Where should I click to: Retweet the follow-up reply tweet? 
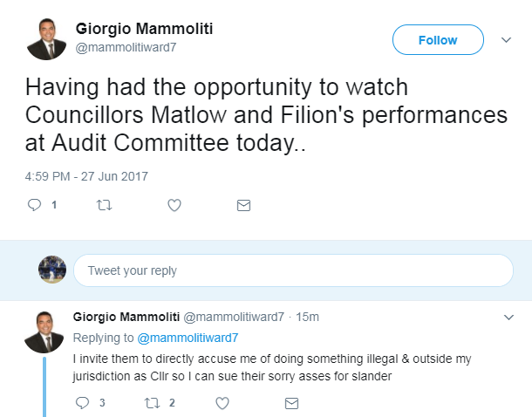point(152,403)
